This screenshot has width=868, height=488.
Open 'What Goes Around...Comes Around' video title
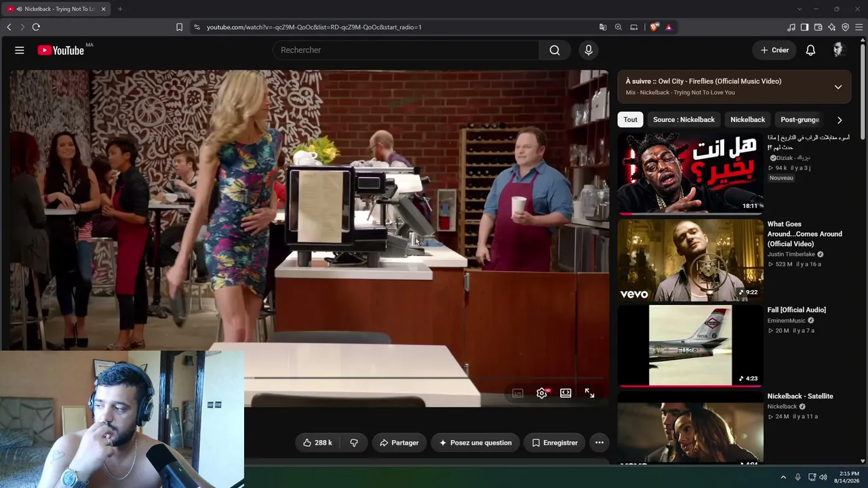tap(804, 234)
